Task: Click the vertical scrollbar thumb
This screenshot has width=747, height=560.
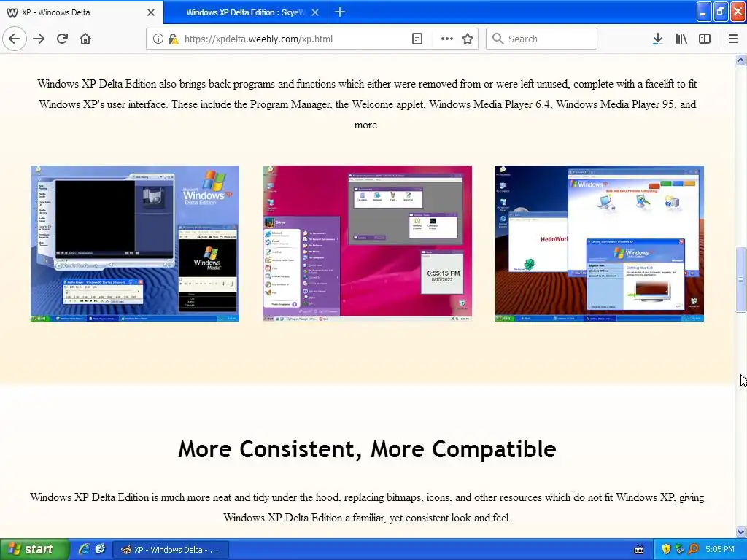Action: tap(741, 279)
